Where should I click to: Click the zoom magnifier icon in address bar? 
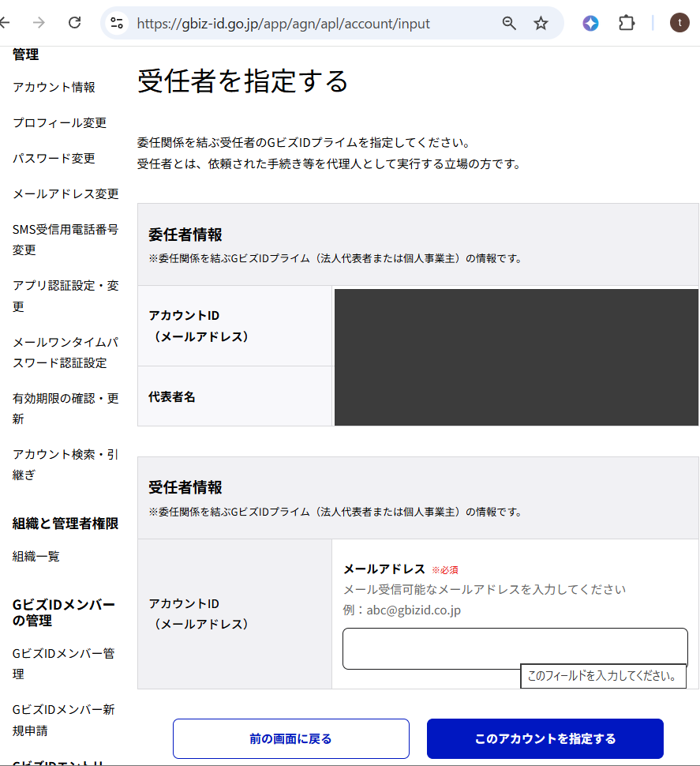pyautogui.click(x=509, y=23)
